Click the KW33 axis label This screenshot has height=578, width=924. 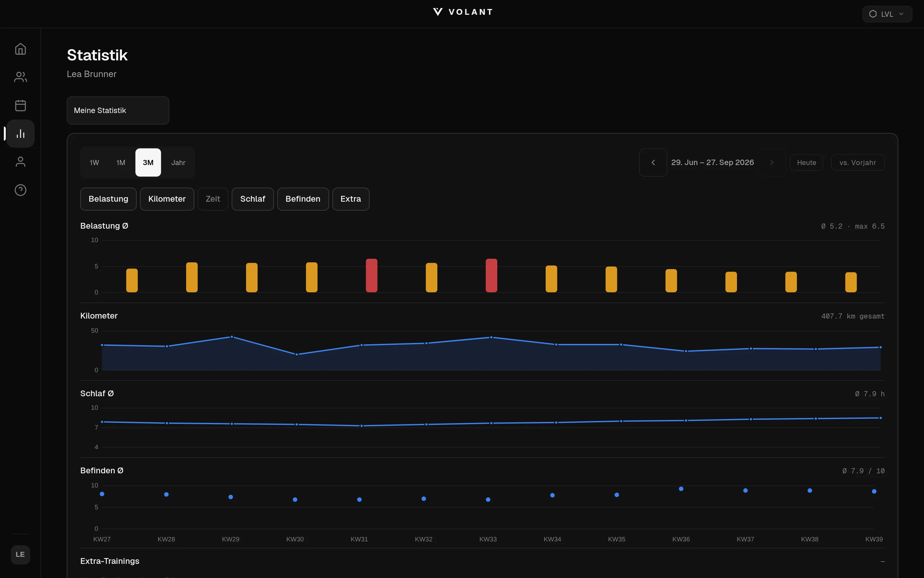(x=488, y=539)
